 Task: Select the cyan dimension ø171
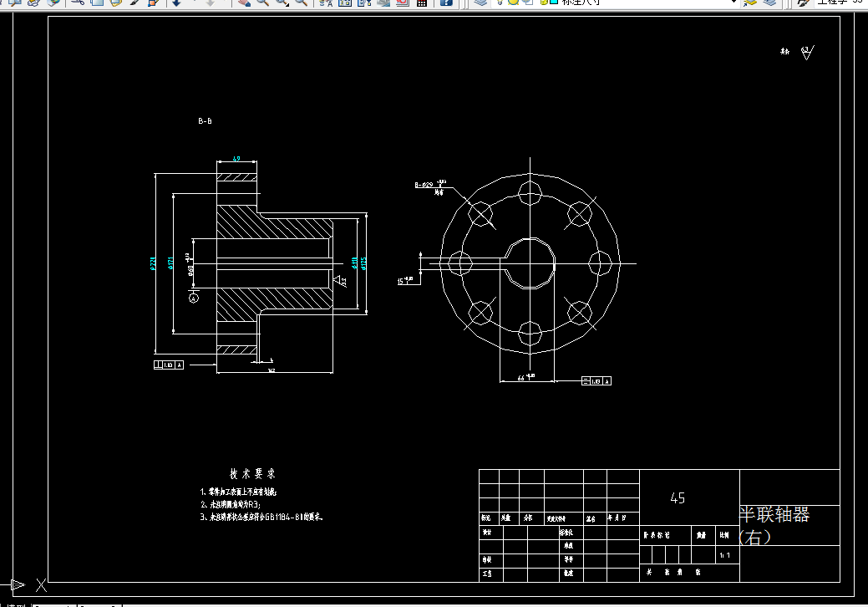click(x=171, y=263)
